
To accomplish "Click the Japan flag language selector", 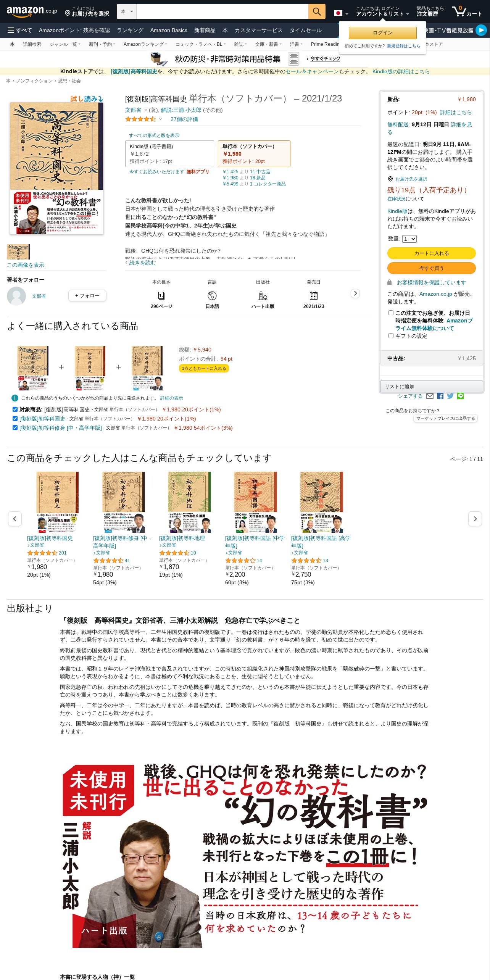I will (x=341, y=13).
